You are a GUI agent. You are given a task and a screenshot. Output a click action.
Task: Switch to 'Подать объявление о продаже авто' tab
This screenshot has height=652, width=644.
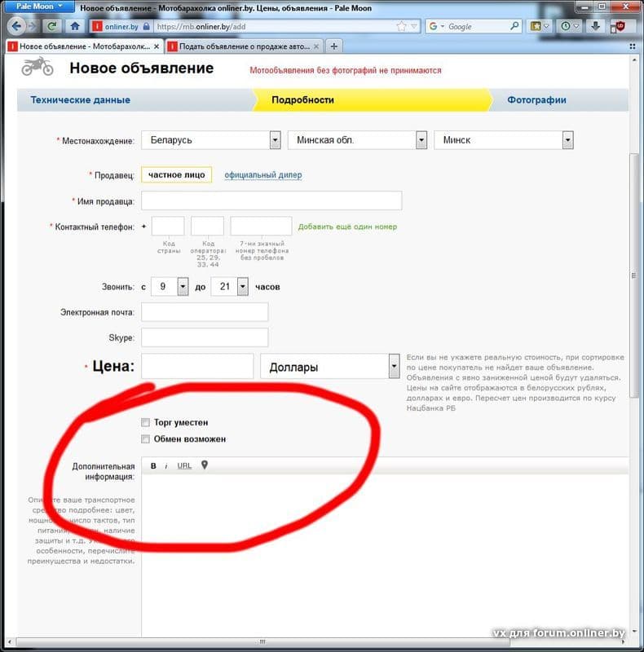pos(245,46)
